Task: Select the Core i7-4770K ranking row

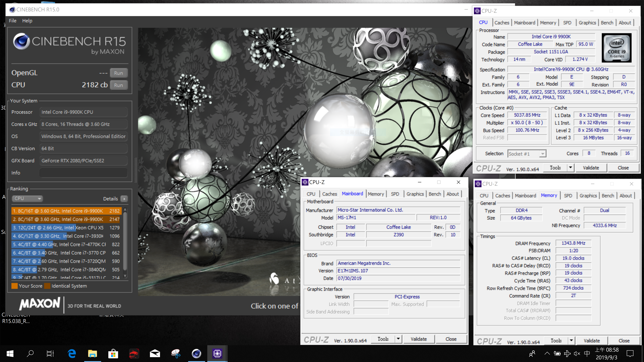Action: (x=67, y=244)
